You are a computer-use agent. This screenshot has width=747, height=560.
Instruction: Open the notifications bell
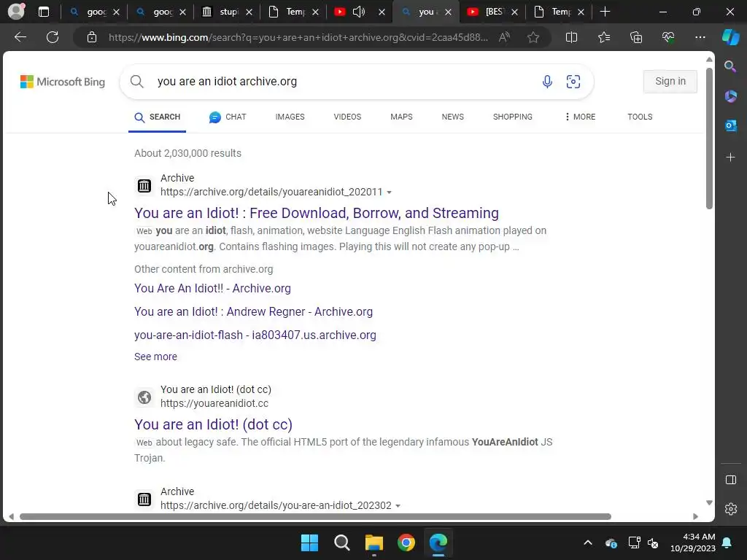(x=727, y=542)
